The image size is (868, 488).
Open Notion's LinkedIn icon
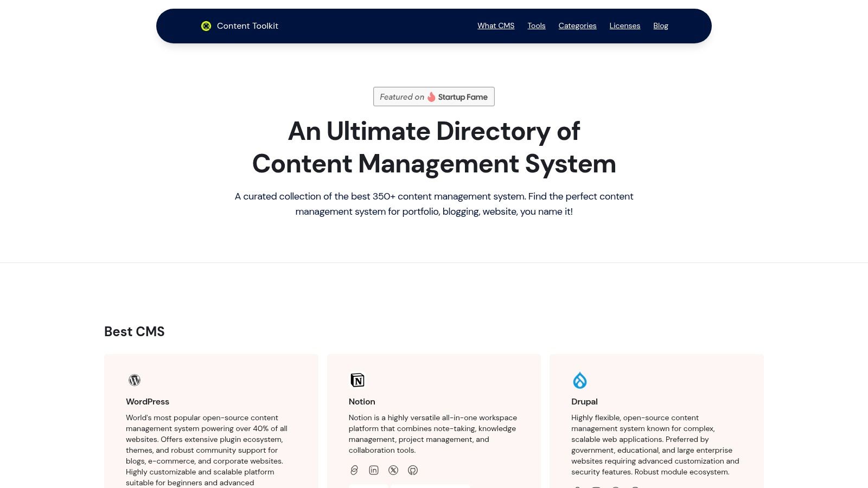point(374,470)
